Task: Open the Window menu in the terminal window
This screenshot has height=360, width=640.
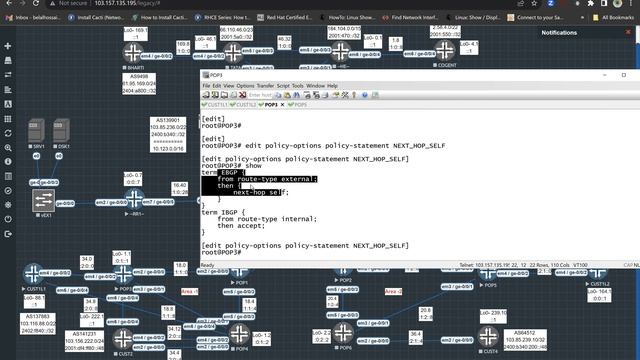Action: (316, 86)
